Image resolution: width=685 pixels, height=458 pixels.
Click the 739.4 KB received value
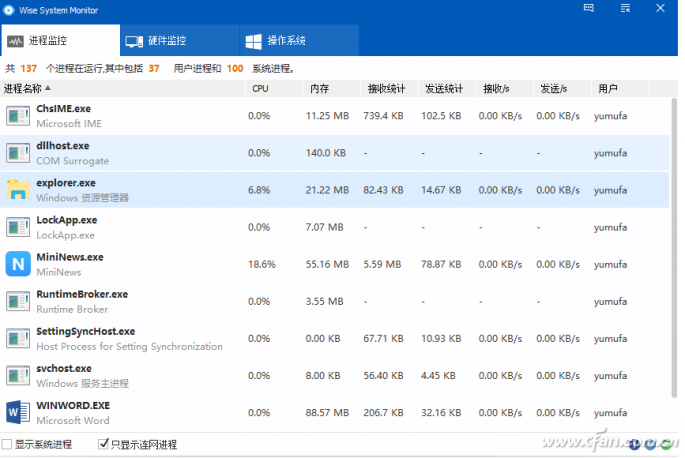[383, 116]
